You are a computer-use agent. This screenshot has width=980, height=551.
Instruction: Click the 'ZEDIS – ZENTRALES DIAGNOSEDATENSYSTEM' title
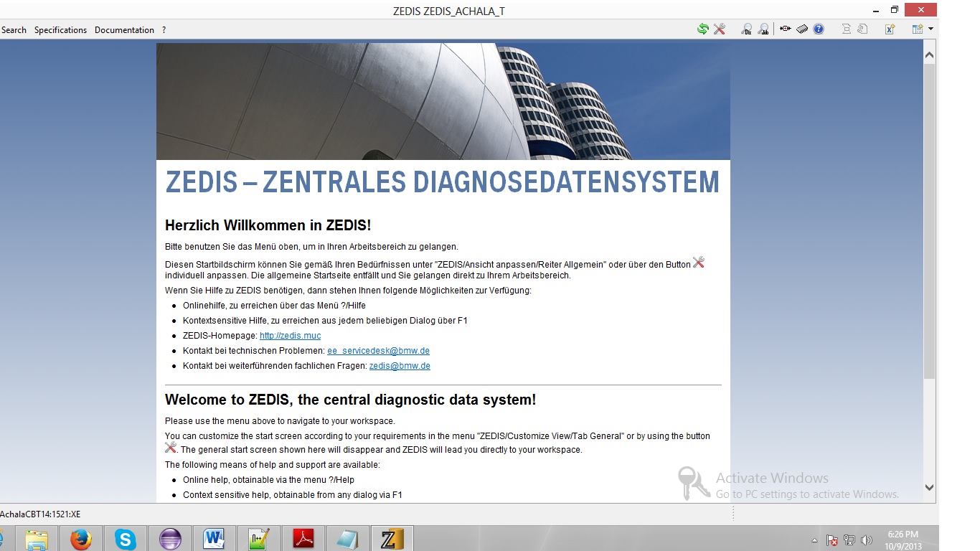click(x=443, y=182)
